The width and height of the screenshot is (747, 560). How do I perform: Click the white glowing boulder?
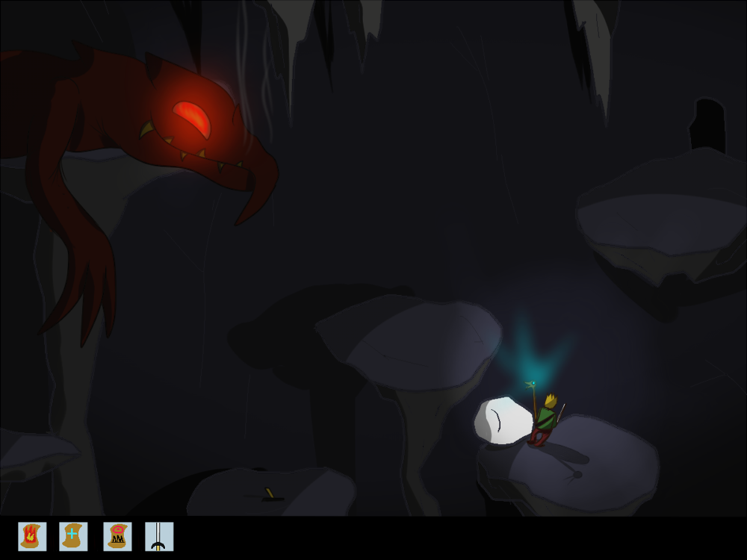(x=503, y=420)
